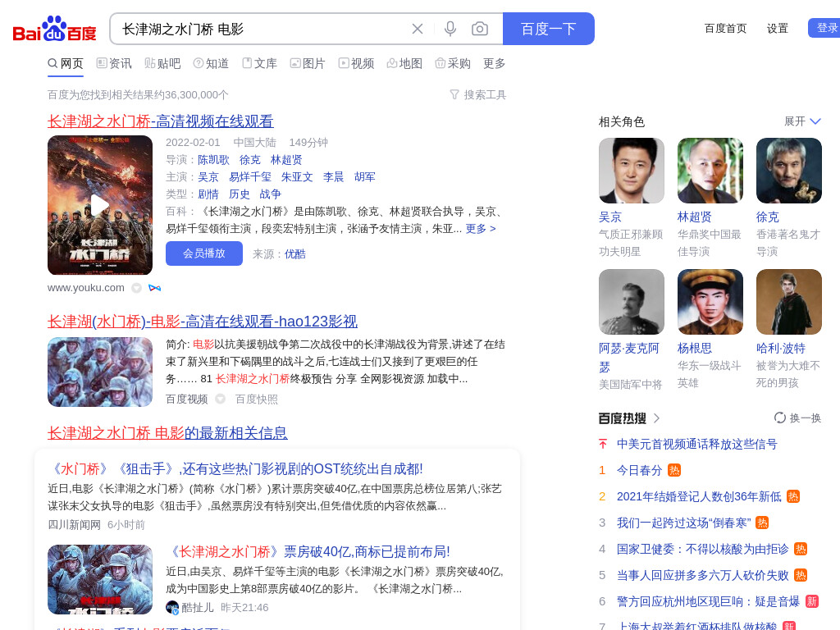This screenshot has width=840, height=630.
Task: Open 设置 in the top bar
Action: [x=778, y=29]
